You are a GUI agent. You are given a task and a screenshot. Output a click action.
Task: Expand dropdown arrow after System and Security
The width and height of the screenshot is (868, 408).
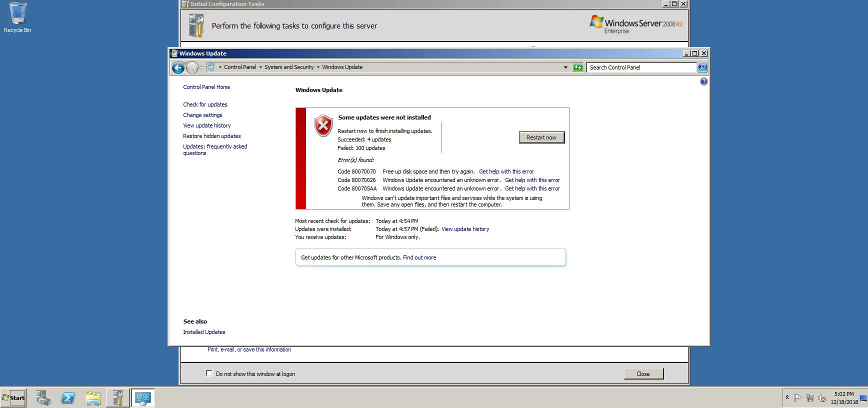(318, 67)
